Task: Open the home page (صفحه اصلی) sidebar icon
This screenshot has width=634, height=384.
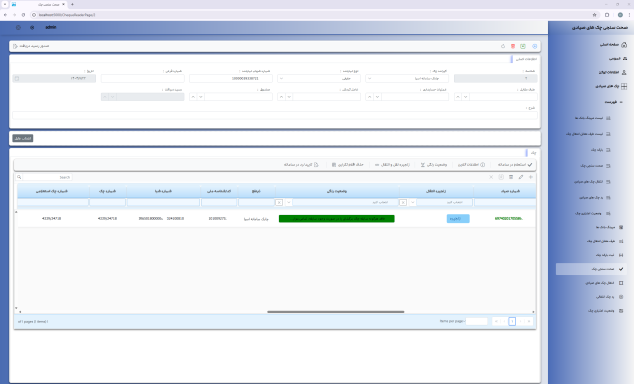Action: pyautogui.click(x=624, y=44)
